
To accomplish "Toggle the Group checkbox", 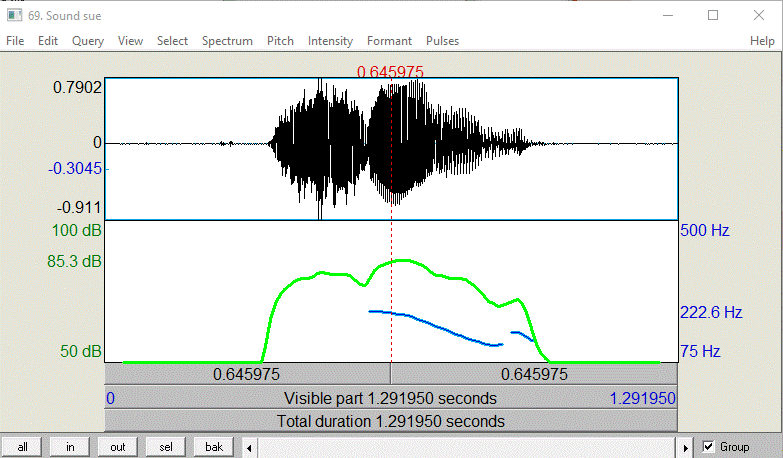I will (x=708, y=447).
